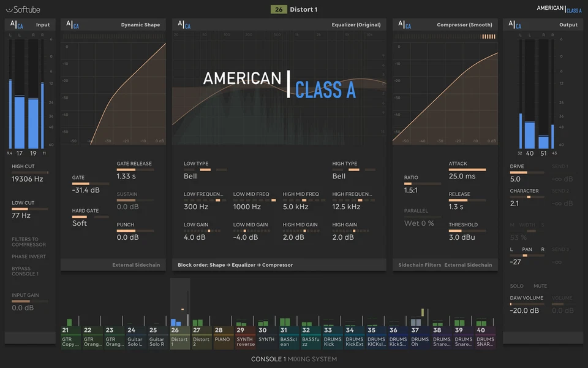Click the Distort 1 title display
The width and height of the screenshot is (588, 368).
click(305, 9)
